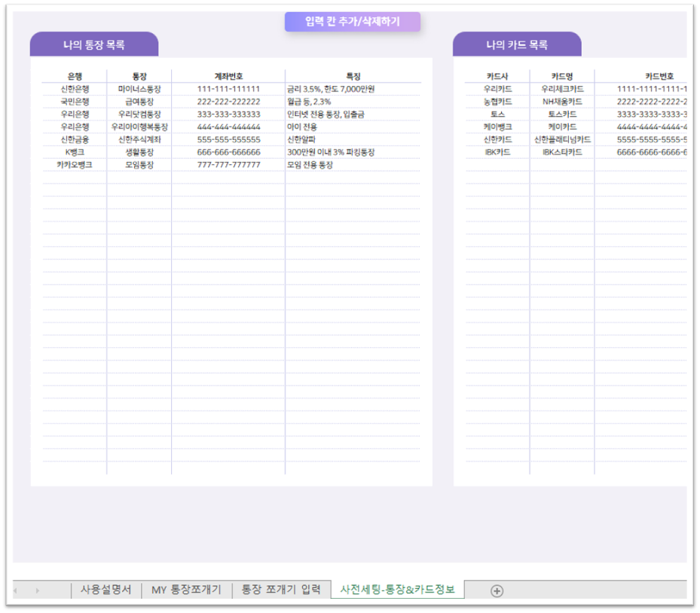Image resolution: width=700 pixels, height=613 pixels.
Task: Click account number 444-444-444444
Action: pyautogui.click(x=228, y=127)
